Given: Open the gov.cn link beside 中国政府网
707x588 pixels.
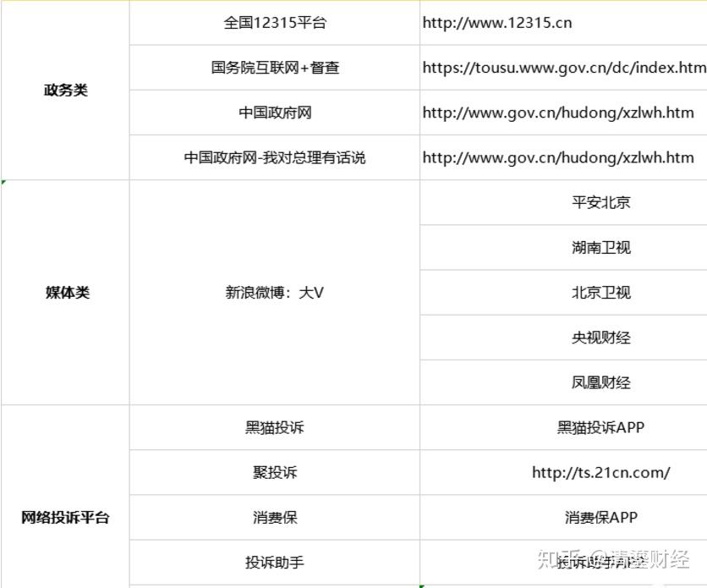Looking at the screenshot, I should click(x=558, y=113).
